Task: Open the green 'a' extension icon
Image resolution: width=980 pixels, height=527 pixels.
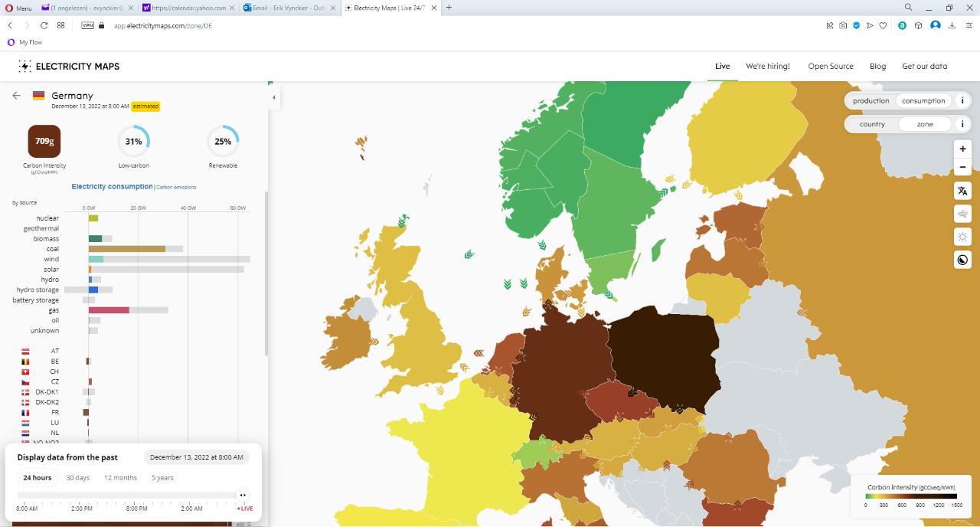Action: pyautogui.click(x=902, y=25)
